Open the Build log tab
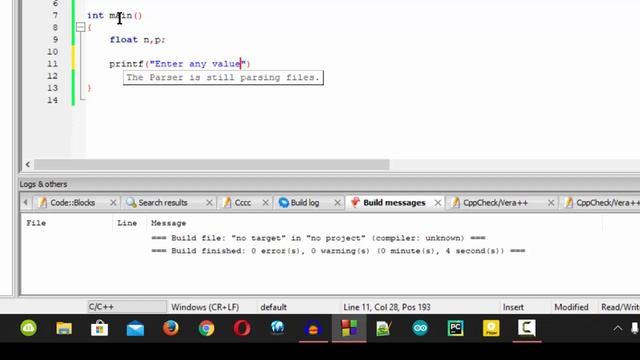This screenshot has height=360, width=640. (x=304, y=203)
